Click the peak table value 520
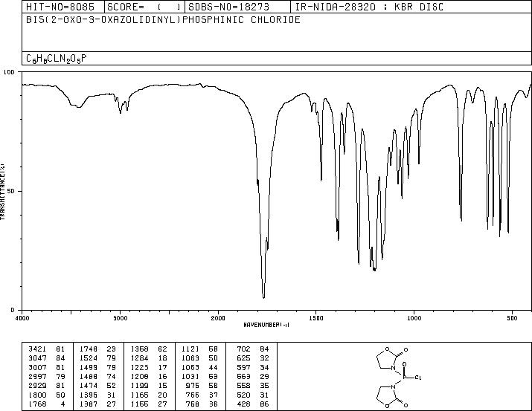The height and width of the screenshot is (411, 532). click(243, 395)
